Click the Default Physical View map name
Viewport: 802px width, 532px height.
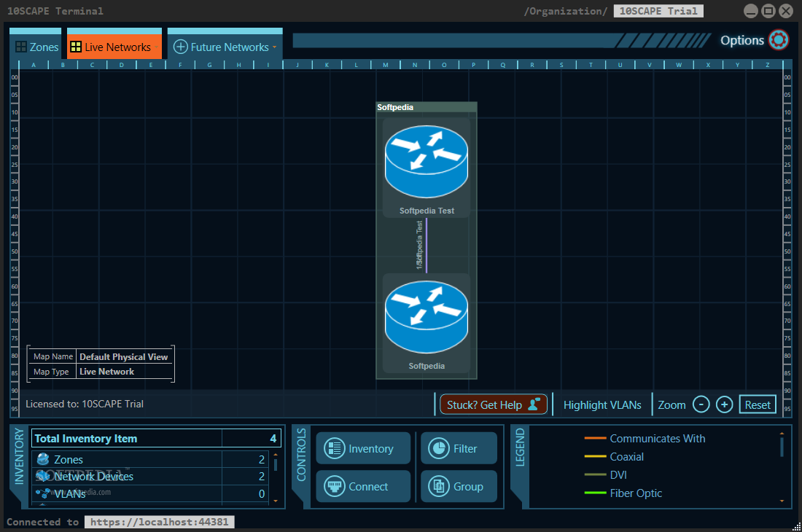pos(123,356)
